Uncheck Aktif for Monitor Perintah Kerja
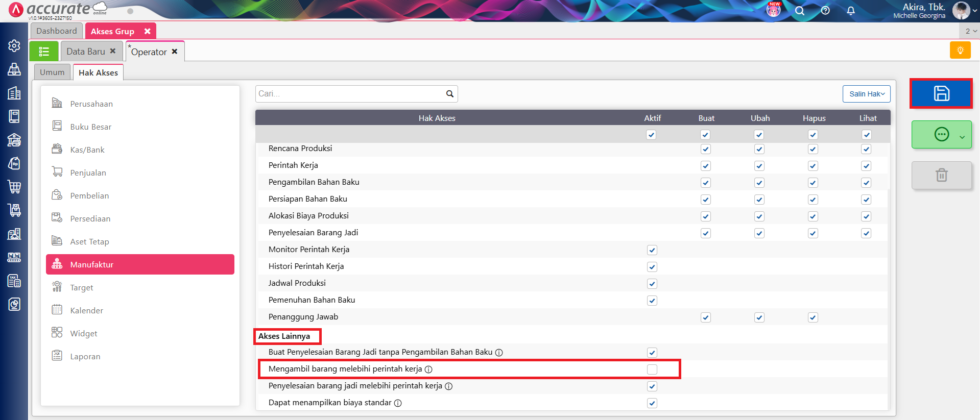980x420 pixels. pyautogui.click(x=652, y=250)
